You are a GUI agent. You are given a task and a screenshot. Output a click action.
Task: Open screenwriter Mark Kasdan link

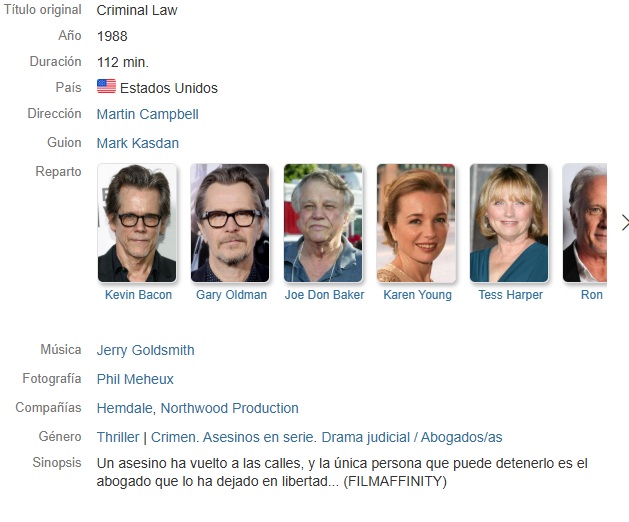click(138, 143)
